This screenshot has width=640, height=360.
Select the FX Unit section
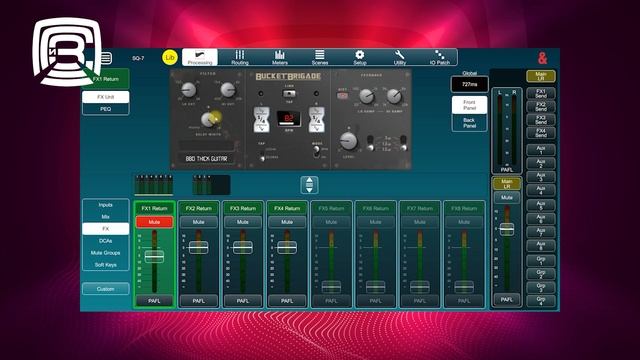[106, 97]
